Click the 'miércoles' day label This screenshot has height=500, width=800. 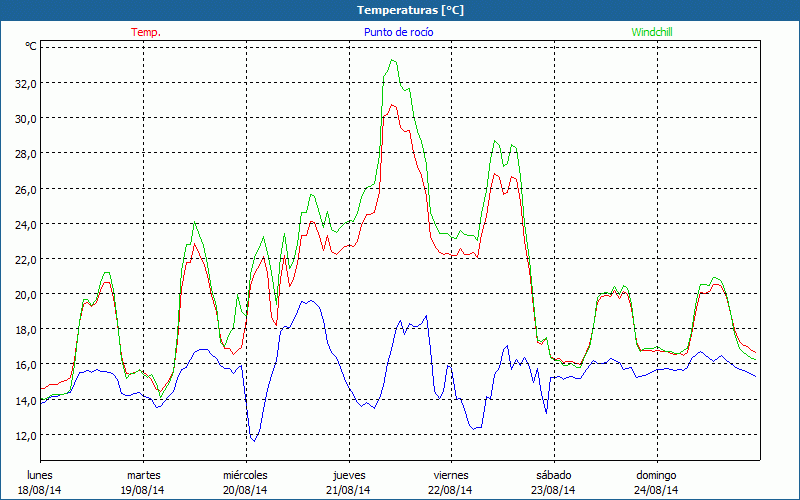pos(245,474)
